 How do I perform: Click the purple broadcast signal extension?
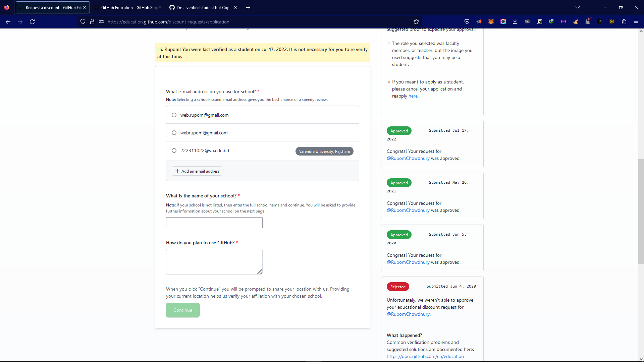[563, 22]
